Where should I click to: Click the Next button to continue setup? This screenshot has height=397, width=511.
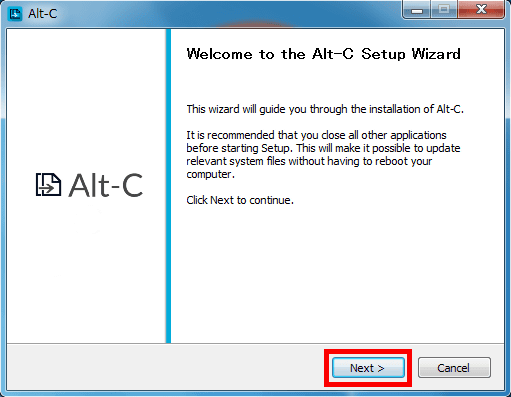(368, 368)
